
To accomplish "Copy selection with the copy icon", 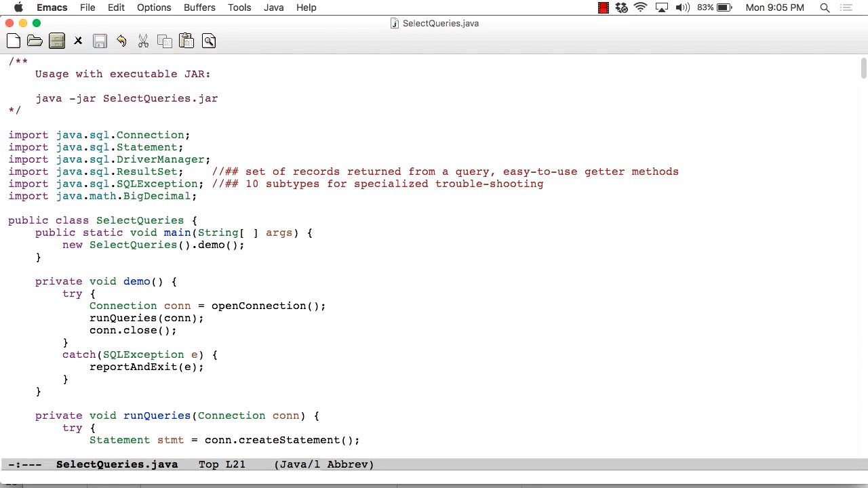I will click(165, 41).
